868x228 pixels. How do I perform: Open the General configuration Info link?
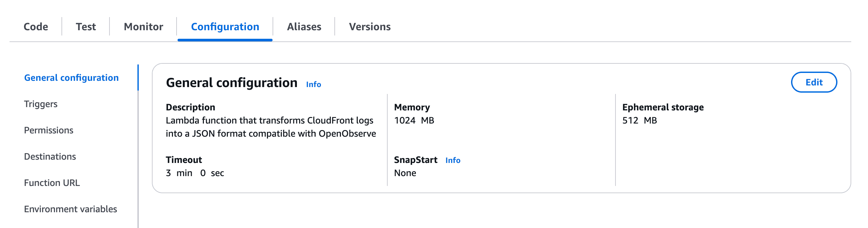(313, 84)
